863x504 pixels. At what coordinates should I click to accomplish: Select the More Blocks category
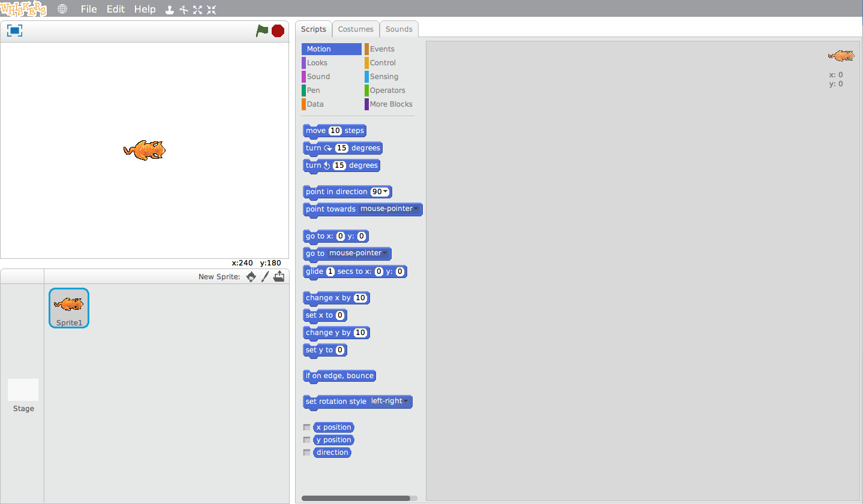pos(390,104)
